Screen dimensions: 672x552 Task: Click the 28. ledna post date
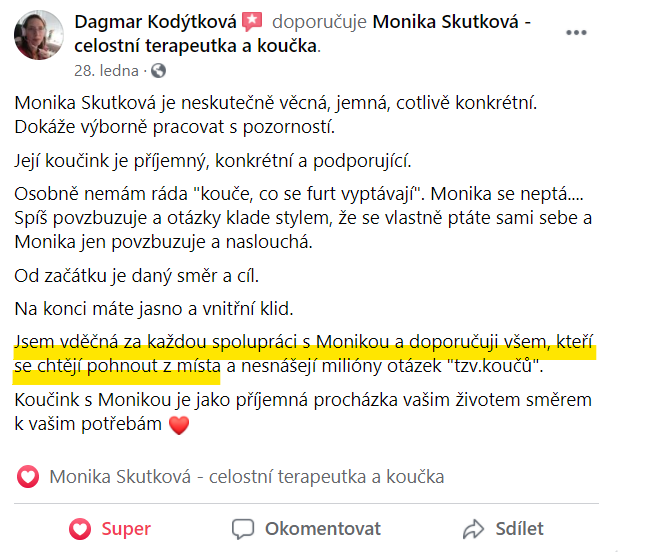[106, 71]
